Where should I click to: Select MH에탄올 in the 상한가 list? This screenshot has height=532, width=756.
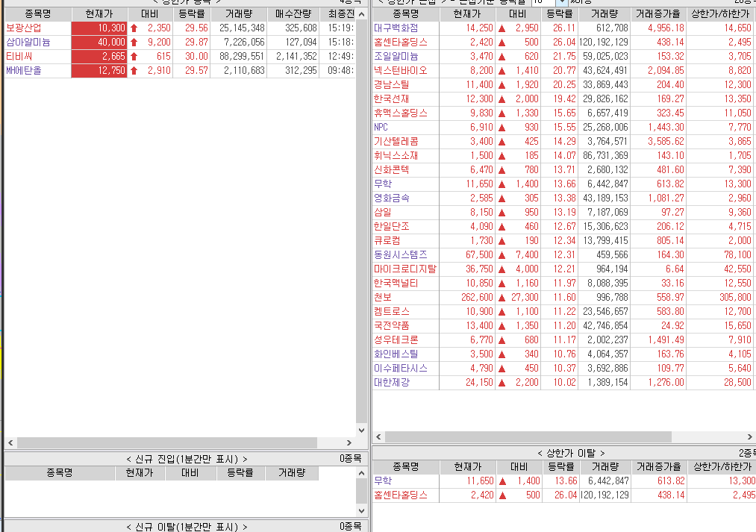24,71
